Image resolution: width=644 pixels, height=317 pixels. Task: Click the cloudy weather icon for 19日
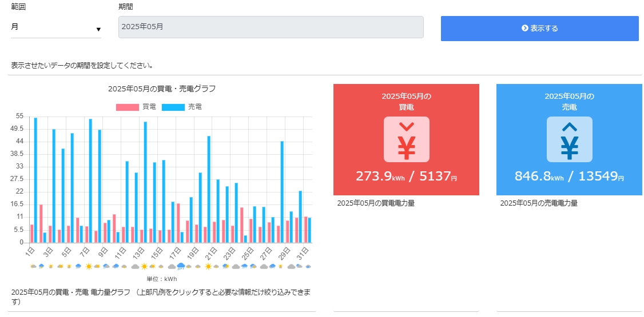197,267
